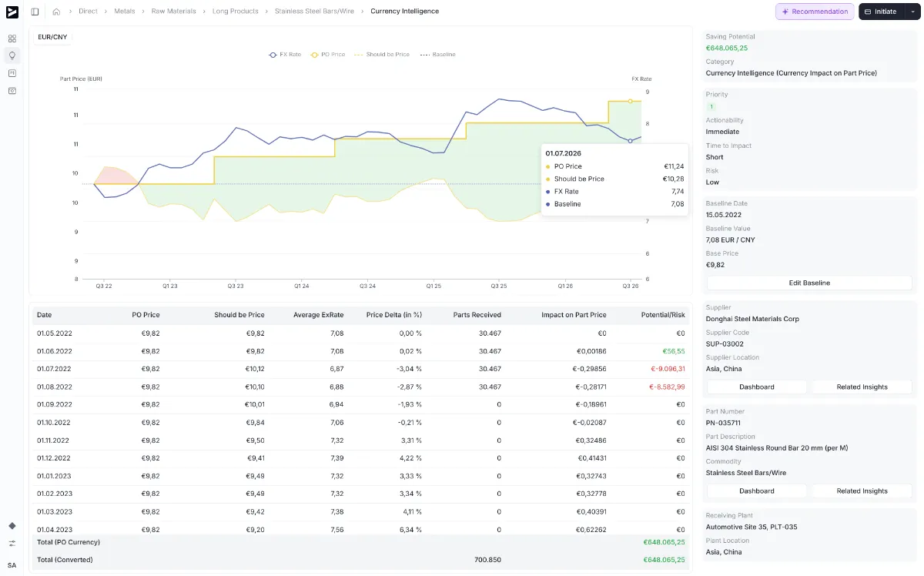The height and width of the screenshot is (576, 924).
Task: Click the Saving Potential €648.065,25 value
Action: (x=727, y=48)
